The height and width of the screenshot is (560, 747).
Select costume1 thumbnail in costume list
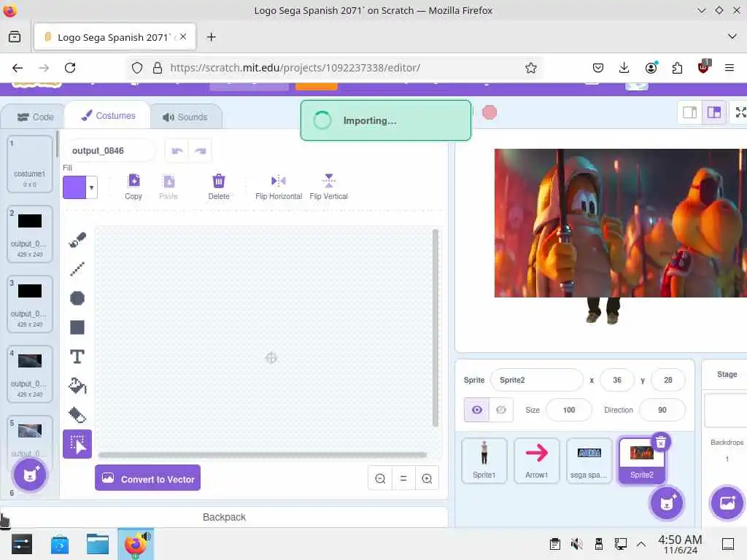tap(29, 164)
